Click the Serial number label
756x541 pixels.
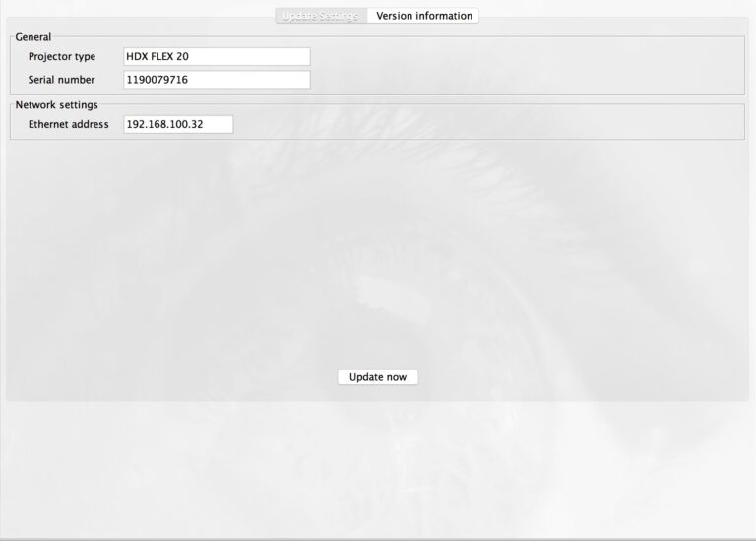pos(61,80)
